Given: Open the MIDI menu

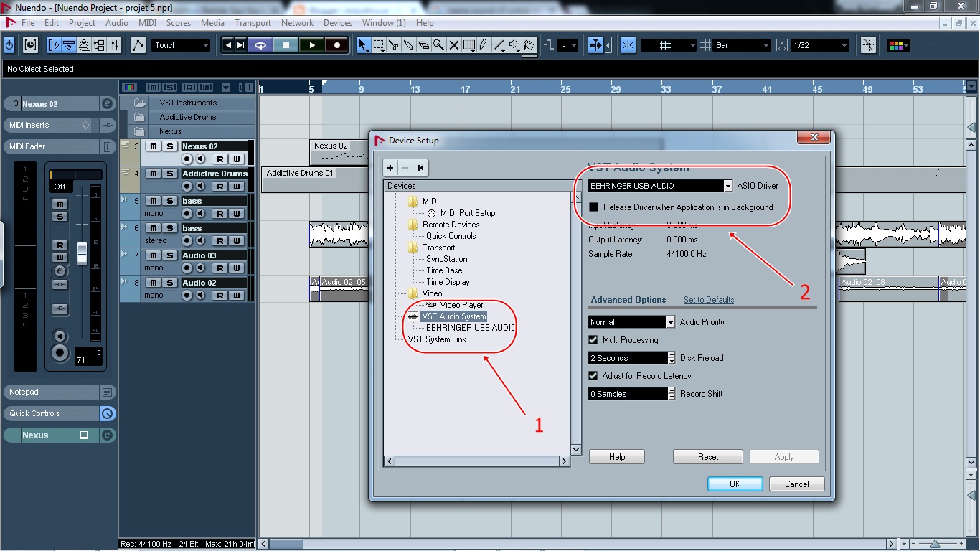Looking at the screenshot, I should point(147,23).
